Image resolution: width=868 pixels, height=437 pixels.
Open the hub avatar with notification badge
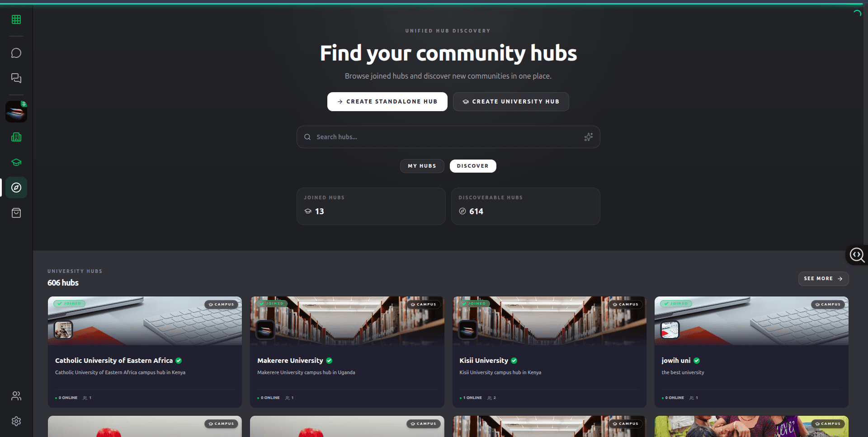(x=16, y=112)
